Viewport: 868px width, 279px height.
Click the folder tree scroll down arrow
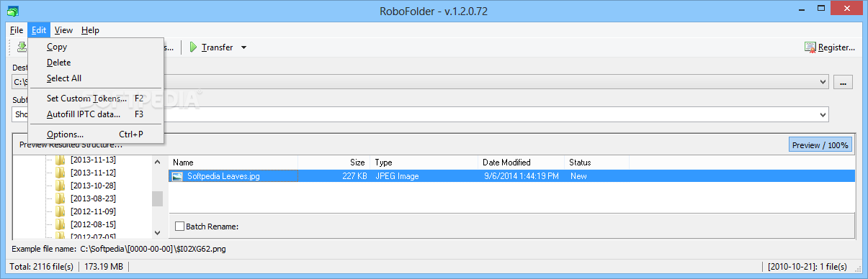[x=157, y=232]
